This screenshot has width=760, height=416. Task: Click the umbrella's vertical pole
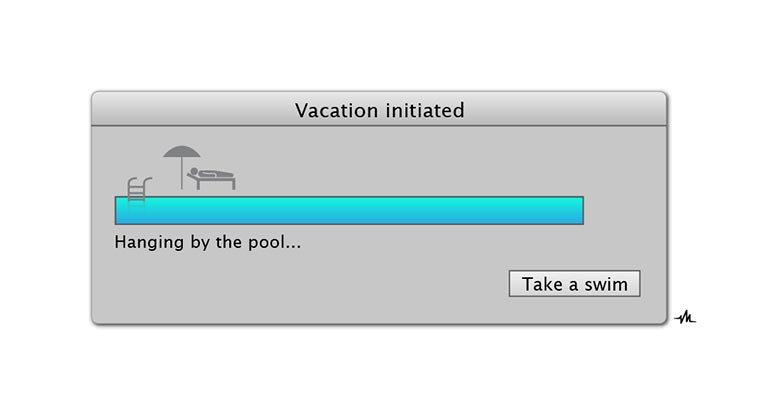(x=182, y=177)
